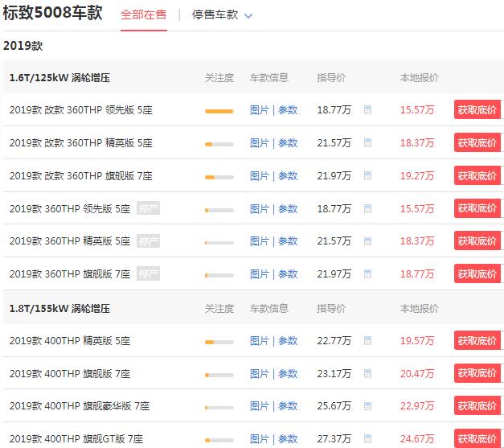Open model 2019款 400THP 旗舰GT版 7座

click(76, 439)
